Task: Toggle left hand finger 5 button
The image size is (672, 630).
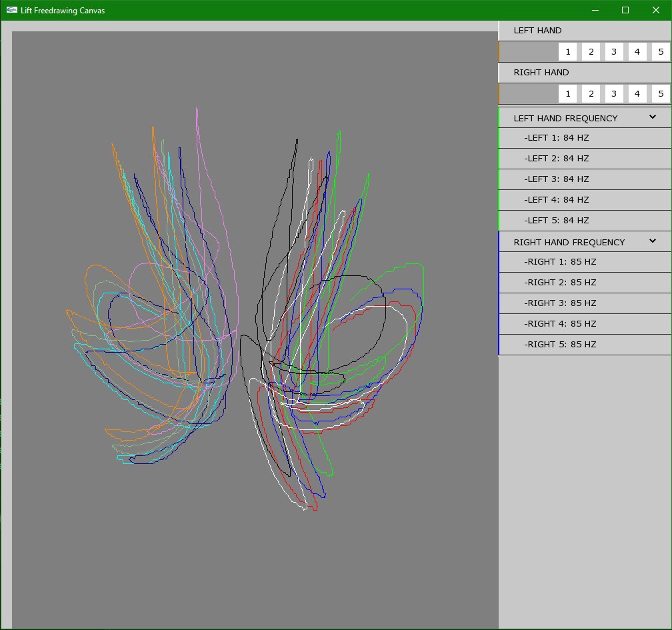Action: tap(661, 52)
